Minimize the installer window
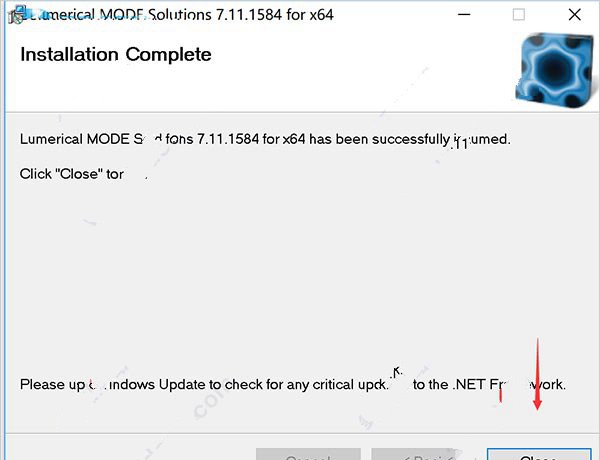The image size is (600, 460). click(464, 15)
